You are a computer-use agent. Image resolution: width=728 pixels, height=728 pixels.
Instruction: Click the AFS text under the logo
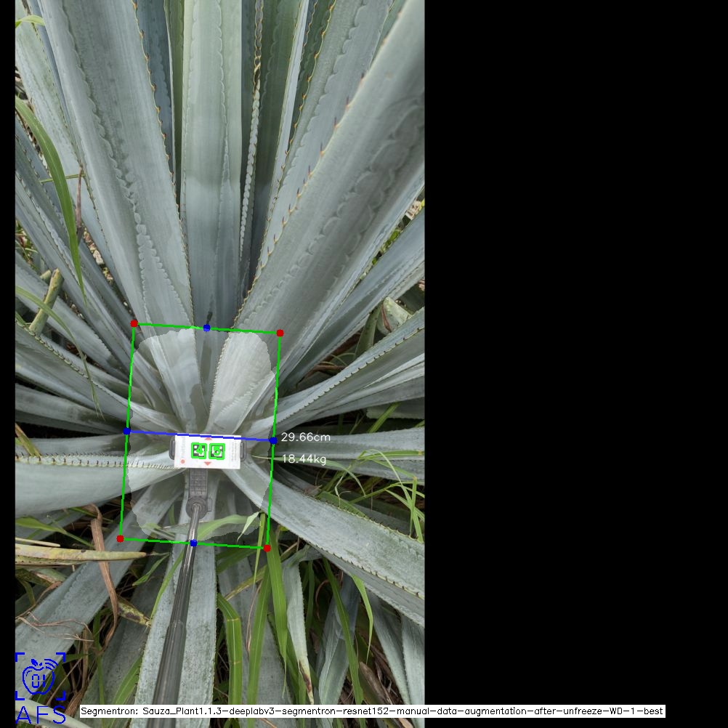[40, 714]
